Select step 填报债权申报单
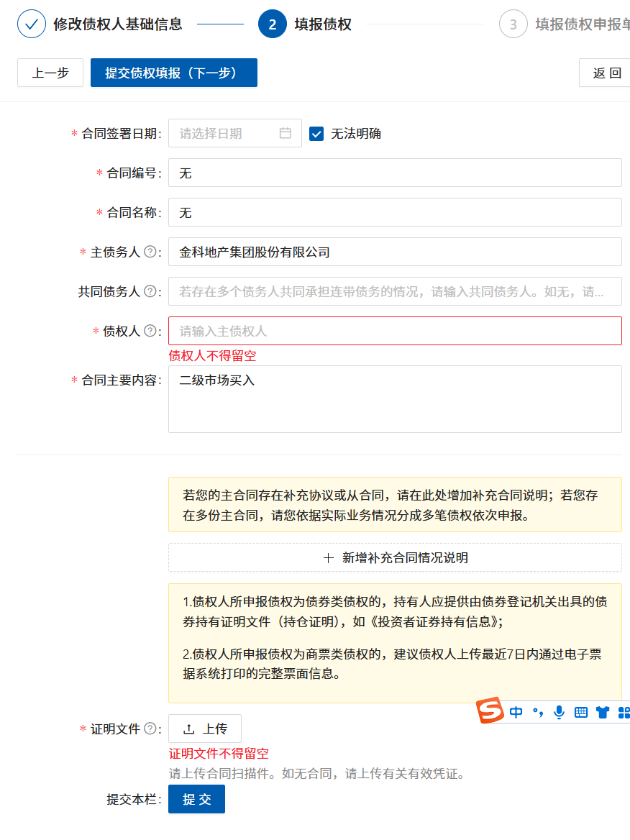The image size is (630, 840). [x=583, y=24]
